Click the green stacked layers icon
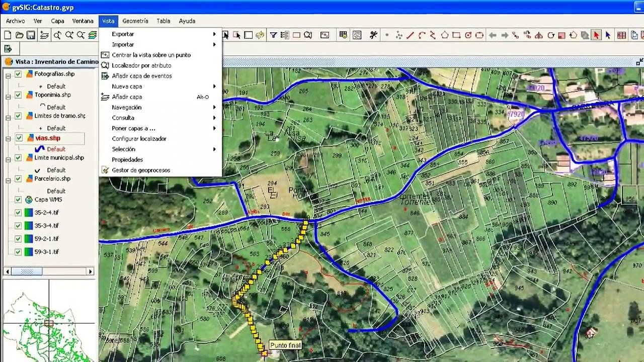The height and width of the screenshot is (362, 644). pos(93,35)
